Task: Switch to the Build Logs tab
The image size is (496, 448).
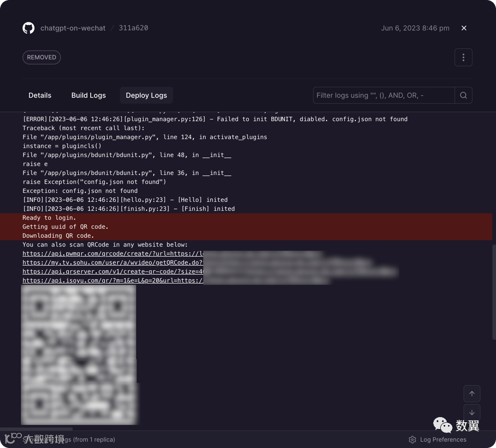Action: coord(89,95)
